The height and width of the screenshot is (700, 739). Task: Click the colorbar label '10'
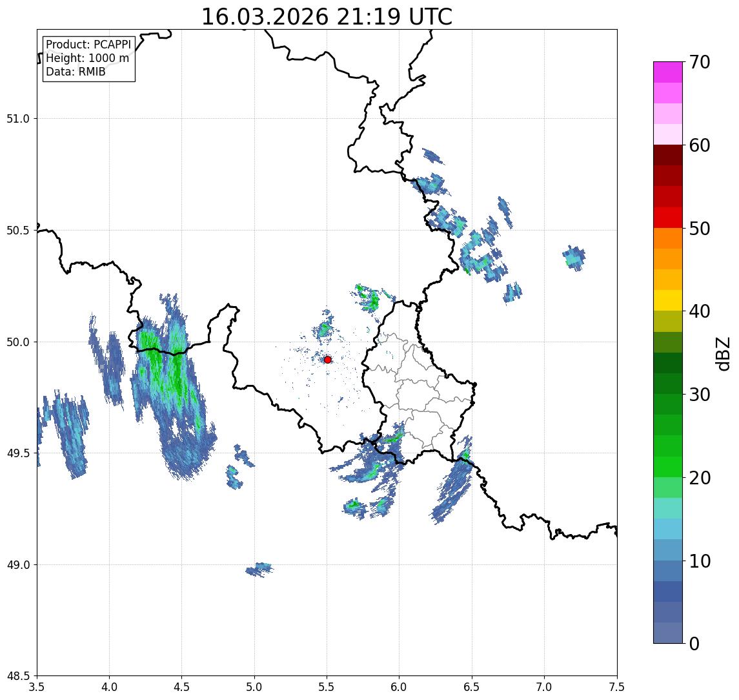point(700,561)
